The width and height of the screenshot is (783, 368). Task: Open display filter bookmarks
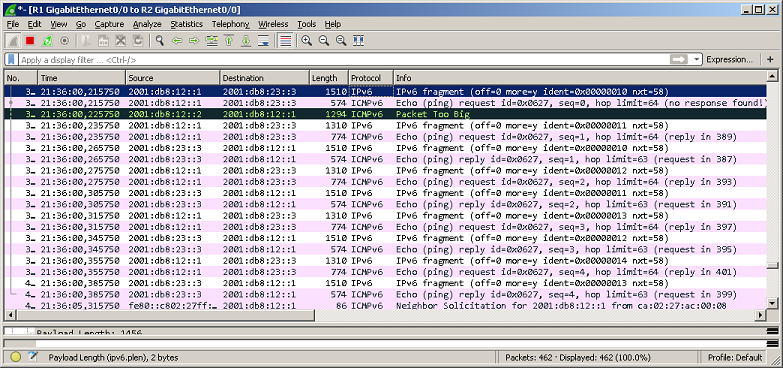[11, 59]
